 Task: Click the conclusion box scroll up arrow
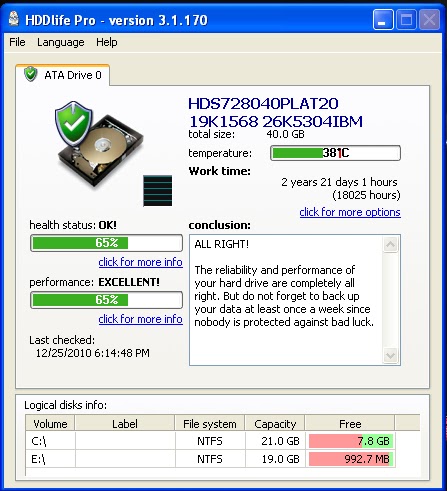390,245
